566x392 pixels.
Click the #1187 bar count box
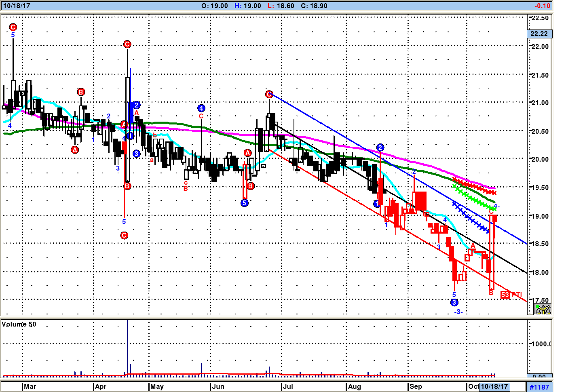point(539,387)
